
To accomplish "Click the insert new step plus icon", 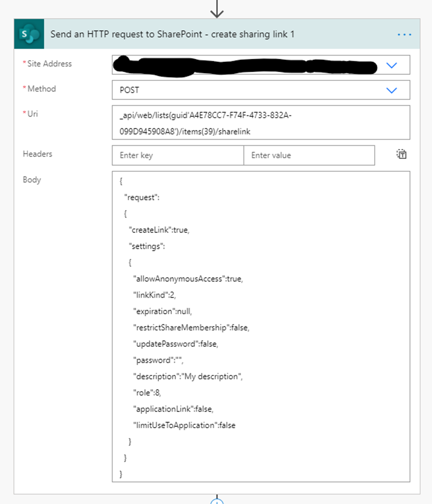I will pos(217,501).
